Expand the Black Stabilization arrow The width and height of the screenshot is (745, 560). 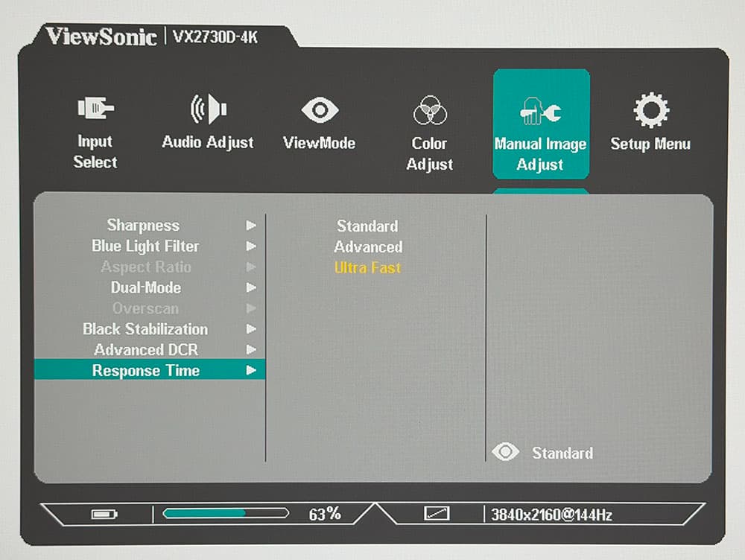click(251, 328)
